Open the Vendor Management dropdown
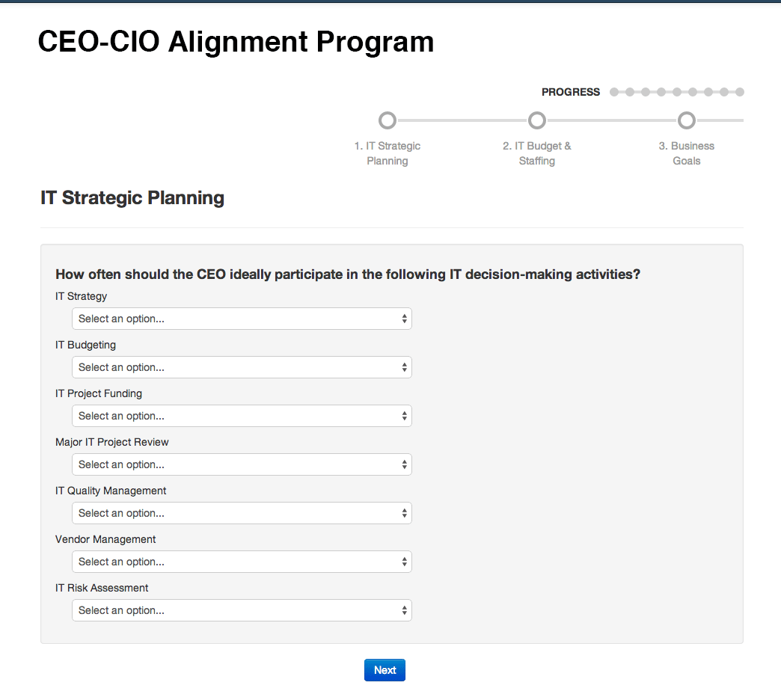The height and width of the screenshot is (700, 781). pyautogui.click(x=241, y=562)
